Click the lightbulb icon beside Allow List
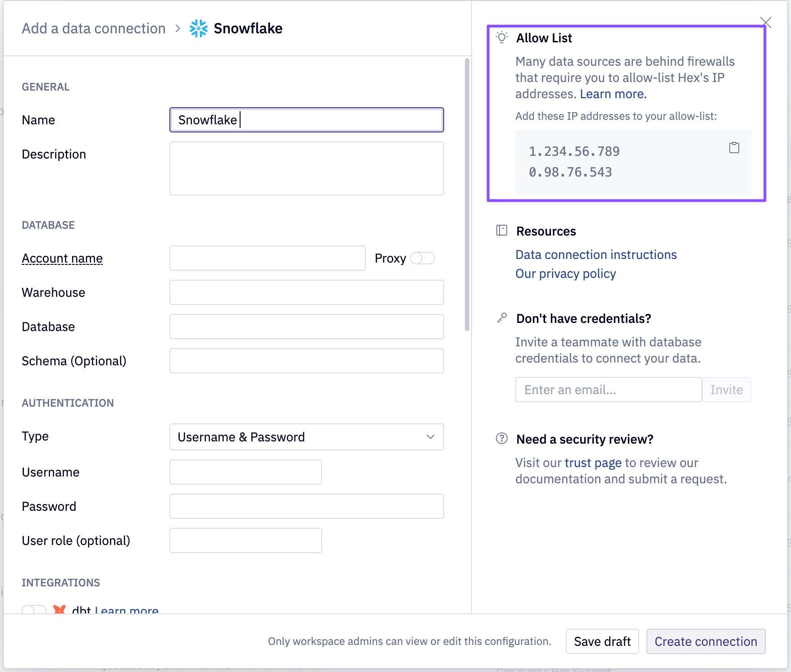Viewport: 791px width, 672px height. click(x=501, y=38)
